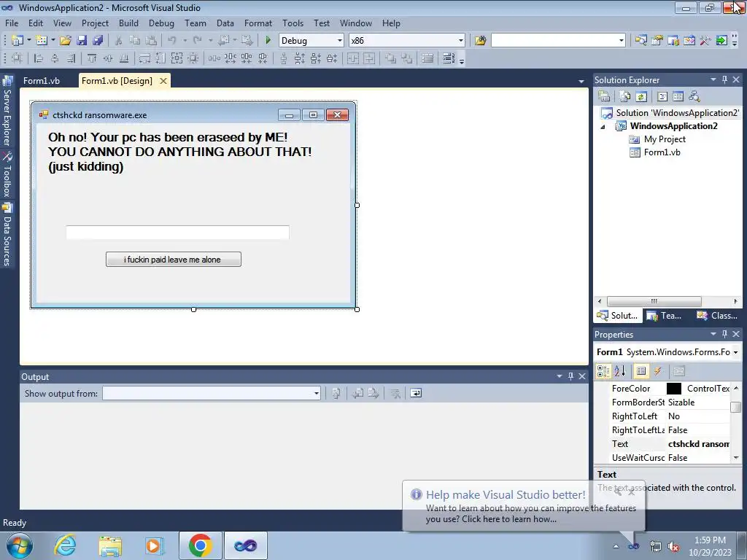Open the Find combo box dropdown arrow
747x560 pixels.
[x=622, y=41]
